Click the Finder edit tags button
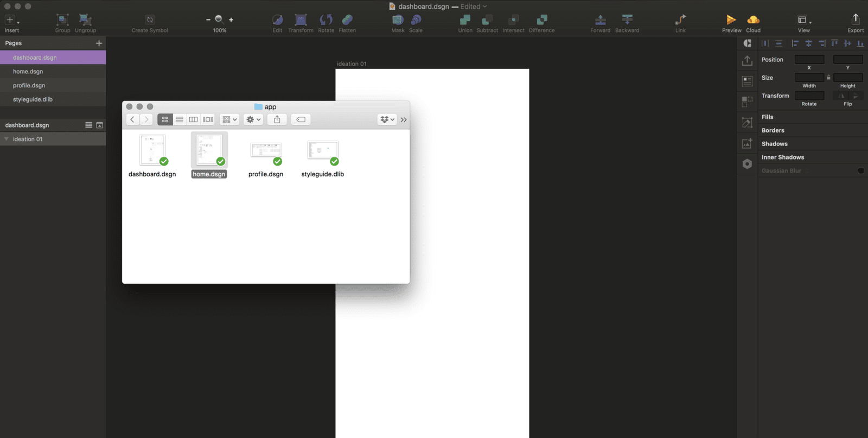 (x=301, y=119)
